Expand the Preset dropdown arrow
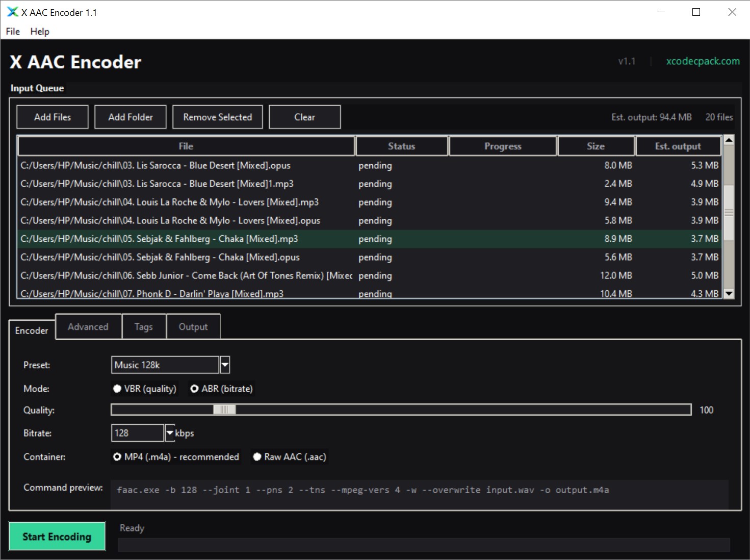The image size is (750, 560). pyautogui.click(x=225, y=365)
